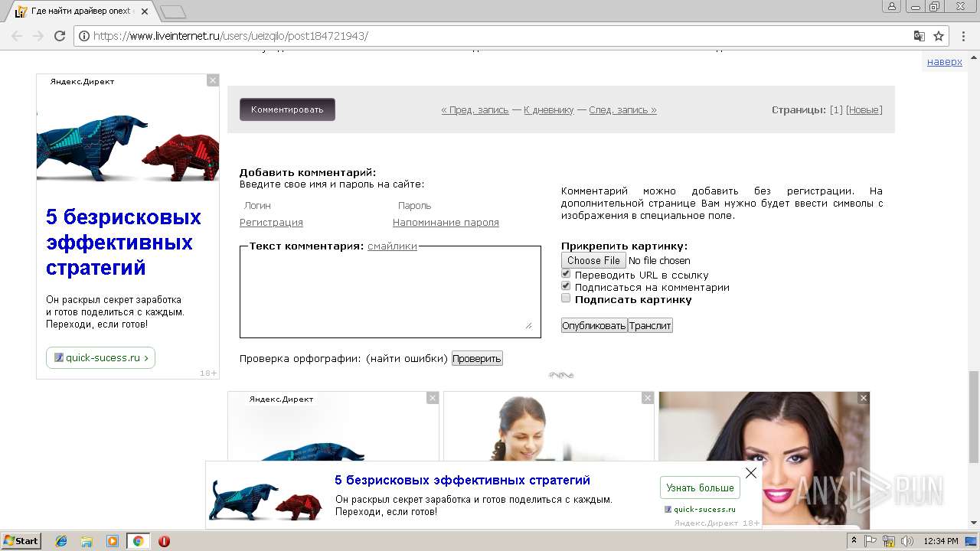Go forward with the browser forward arrow
Image resolution: width=980 pixels, height=551 pixels.
point(38,36)
